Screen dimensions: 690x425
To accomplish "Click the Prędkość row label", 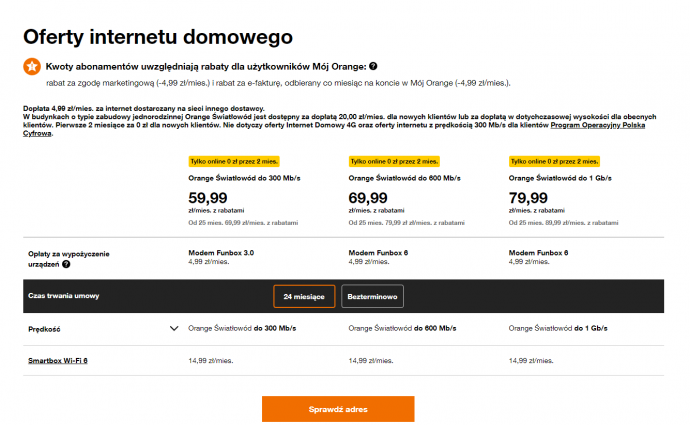I will click(44, 329).
